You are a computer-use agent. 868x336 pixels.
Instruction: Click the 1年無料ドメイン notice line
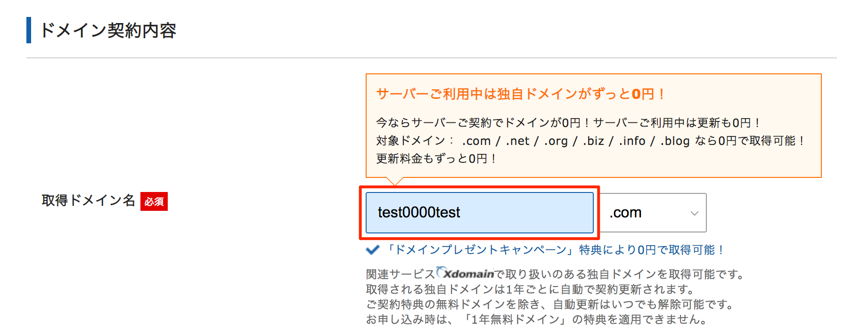click(537, 320)
